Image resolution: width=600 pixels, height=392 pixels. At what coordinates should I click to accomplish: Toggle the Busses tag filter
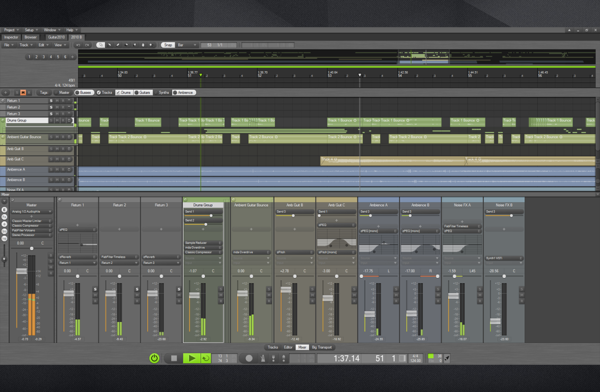coord(84,93)
